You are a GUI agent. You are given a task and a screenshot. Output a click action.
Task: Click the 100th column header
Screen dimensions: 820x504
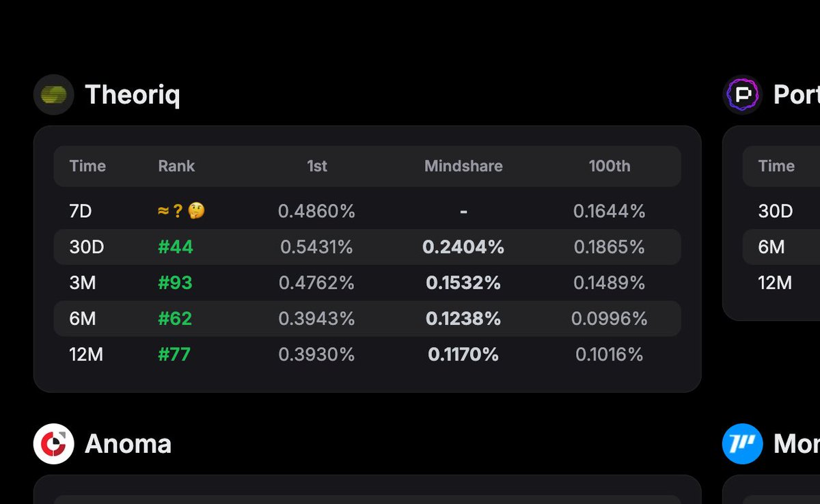(610, 166)
